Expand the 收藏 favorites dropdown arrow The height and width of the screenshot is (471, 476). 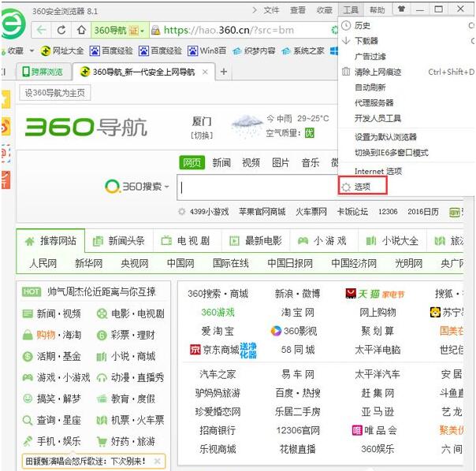click(32, 50)
